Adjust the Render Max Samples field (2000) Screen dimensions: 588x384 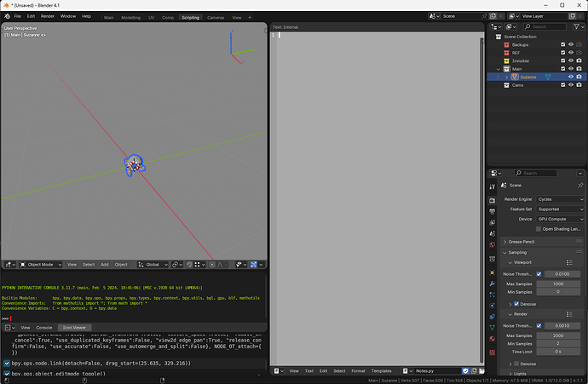(558, 335)
